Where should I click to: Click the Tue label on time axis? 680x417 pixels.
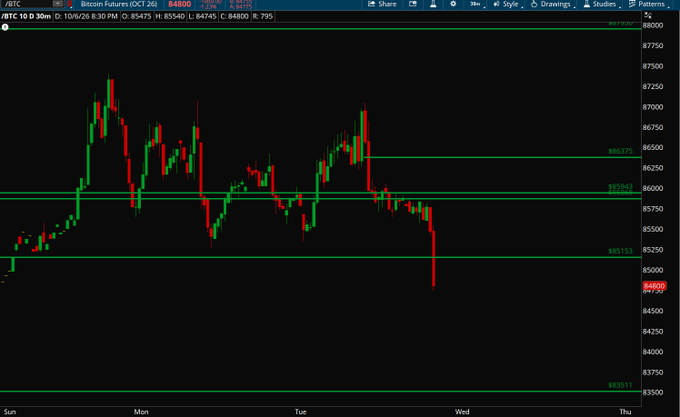301,412
